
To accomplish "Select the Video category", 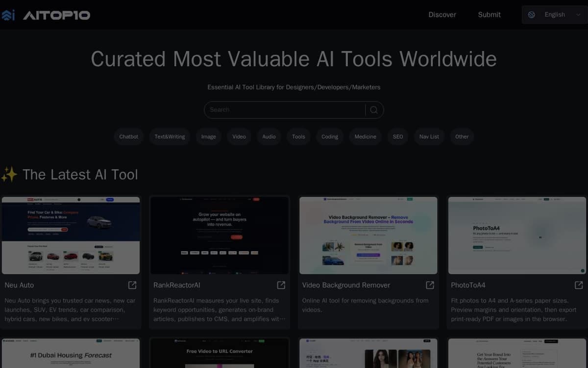I will coord(239,137).
